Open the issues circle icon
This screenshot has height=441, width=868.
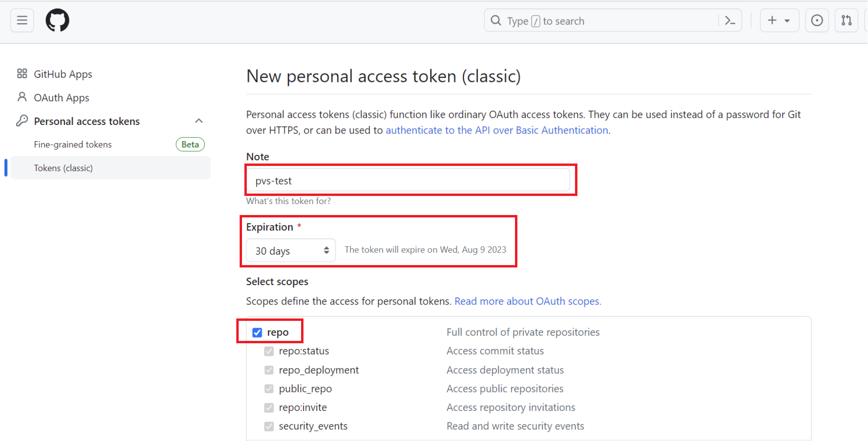point(817,20)
